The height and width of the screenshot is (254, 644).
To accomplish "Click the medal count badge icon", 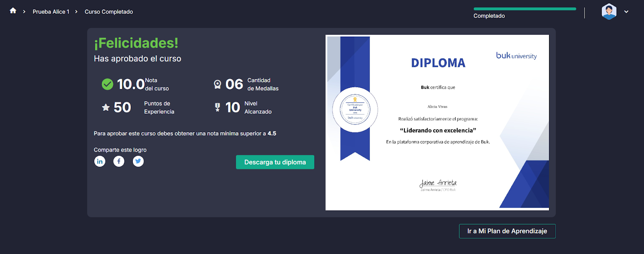I will (x=217, y=84).
